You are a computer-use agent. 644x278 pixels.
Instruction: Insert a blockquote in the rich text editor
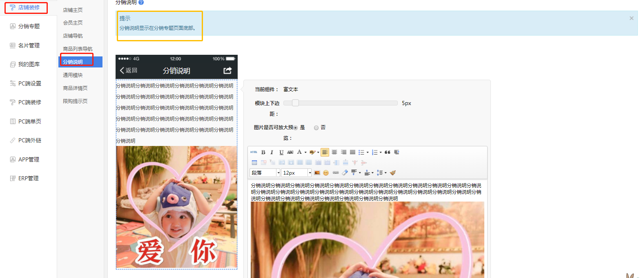(387, 152)
